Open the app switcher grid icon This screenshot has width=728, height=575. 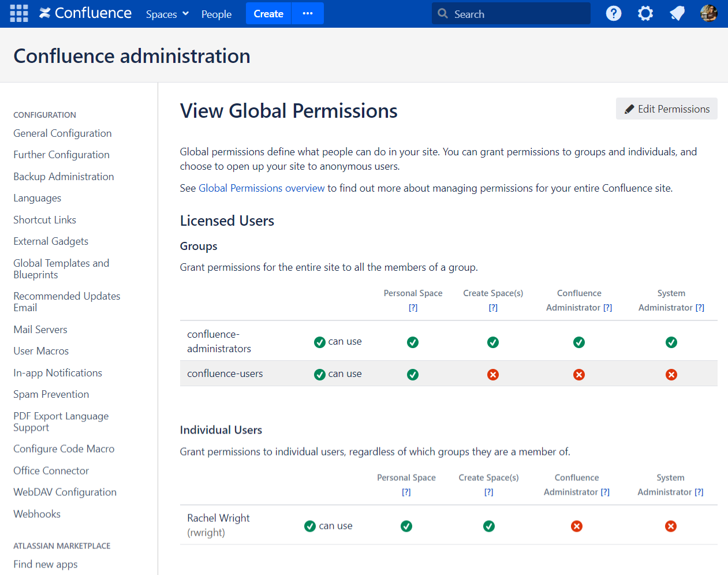19,13
